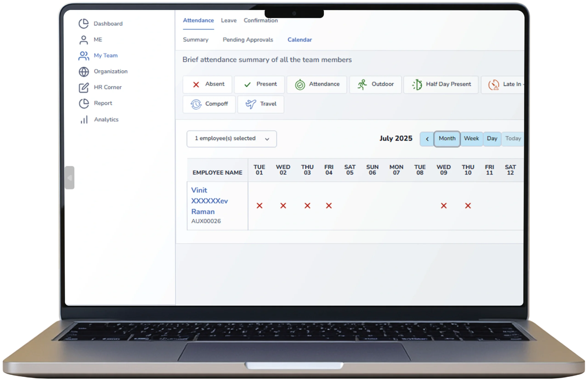Open the Pending Approvals sub-tab
This screenshot has height=381, width=588.
(248, 40)
